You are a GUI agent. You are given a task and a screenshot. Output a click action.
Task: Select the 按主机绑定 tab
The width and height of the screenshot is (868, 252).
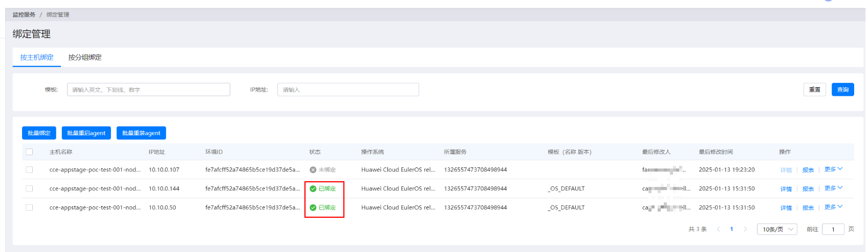[37, 57]
